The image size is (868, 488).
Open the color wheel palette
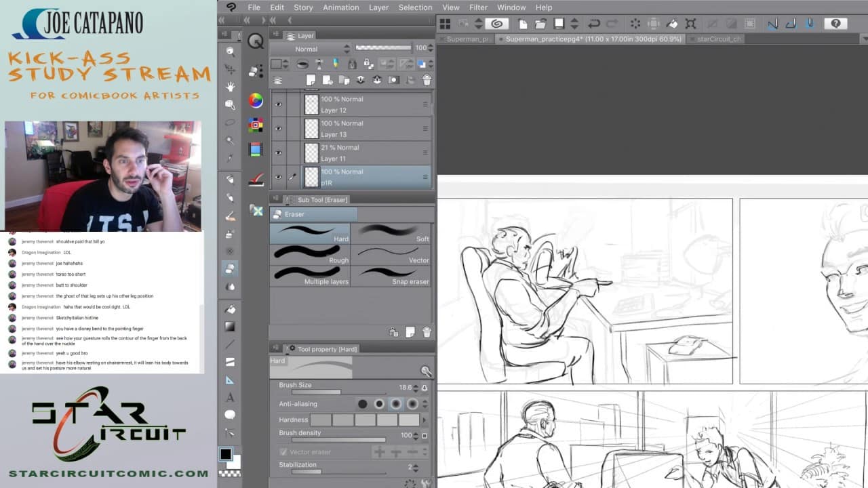[x=256, y=101]
